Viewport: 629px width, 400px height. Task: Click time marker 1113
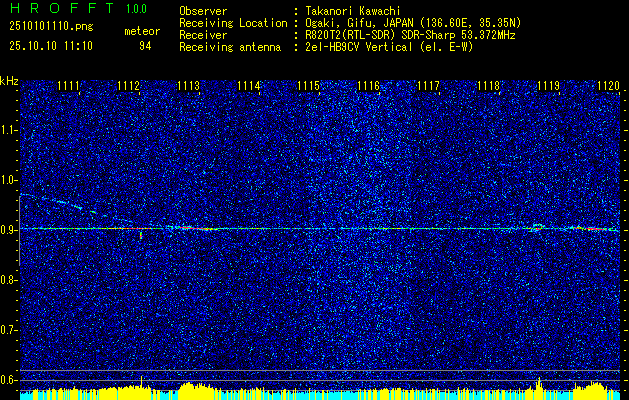[x=188, y=86]
